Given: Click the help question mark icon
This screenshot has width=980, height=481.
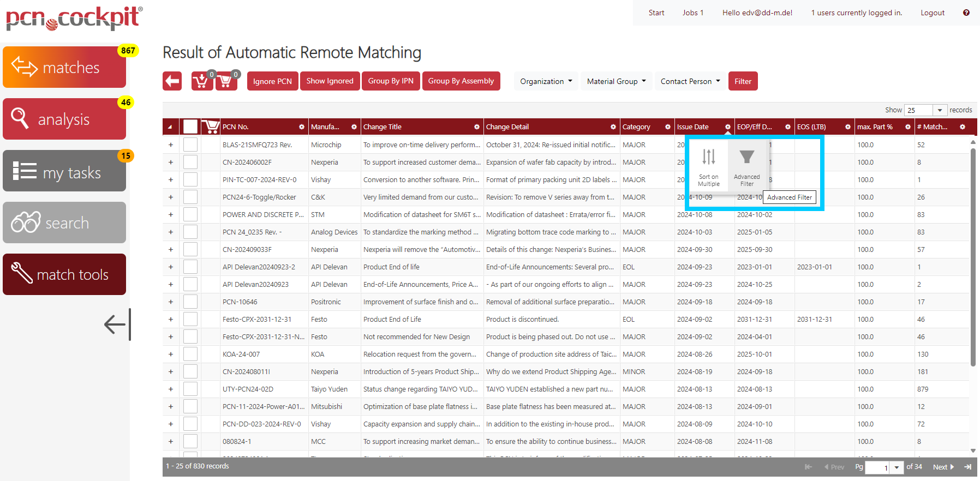Looking at the screenshot, I should [x=966, y=13].
